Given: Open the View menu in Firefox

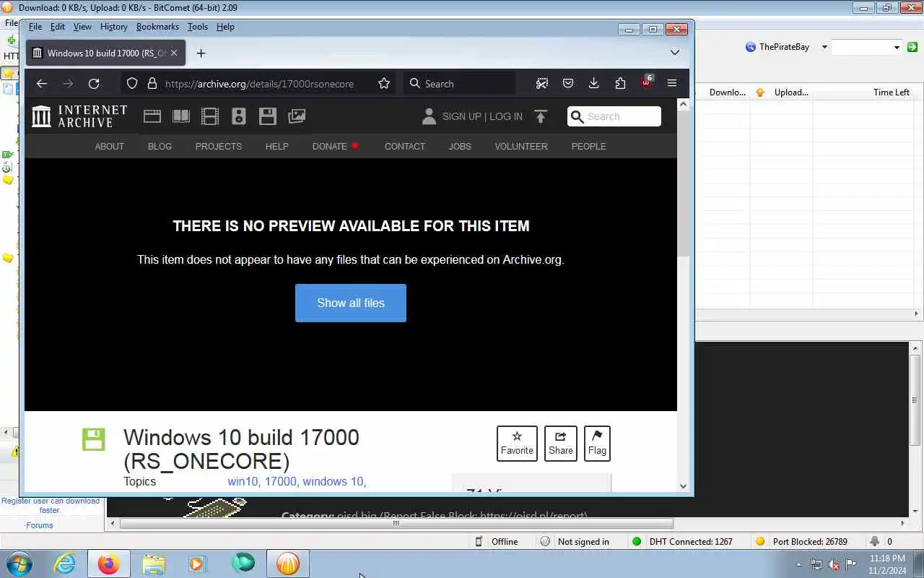Looking at the screenshot, I should (x=82, y=27).
